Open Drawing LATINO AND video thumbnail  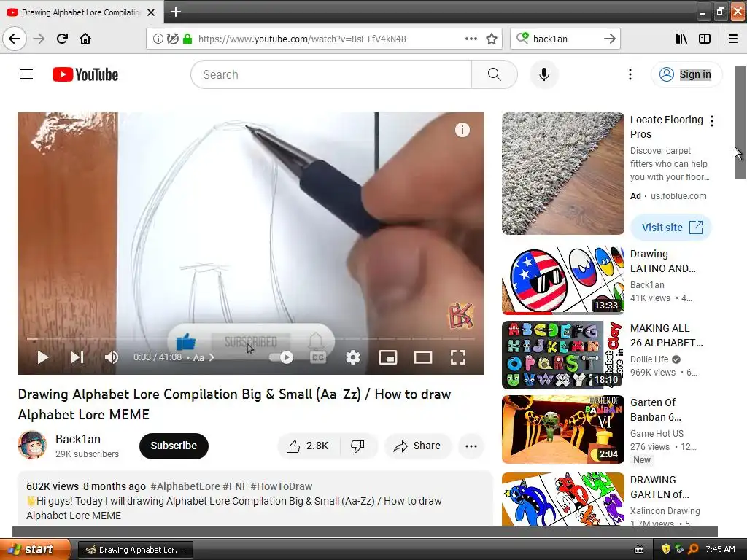point(563,281)
